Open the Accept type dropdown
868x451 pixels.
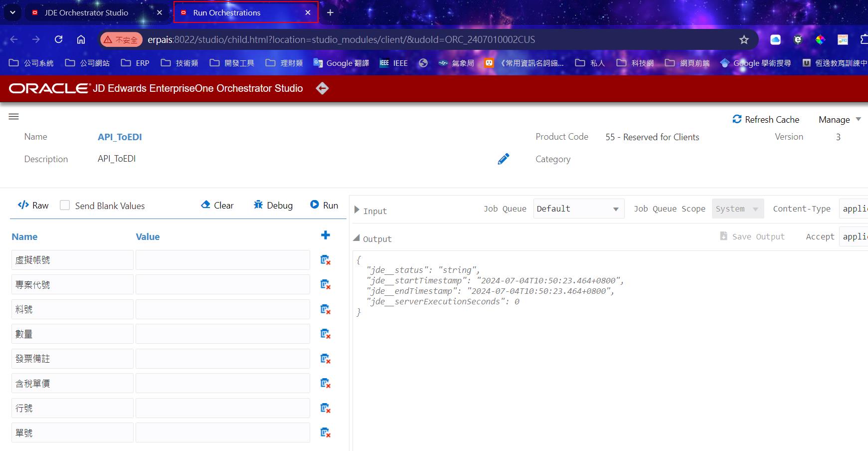[x=854, y=236]
